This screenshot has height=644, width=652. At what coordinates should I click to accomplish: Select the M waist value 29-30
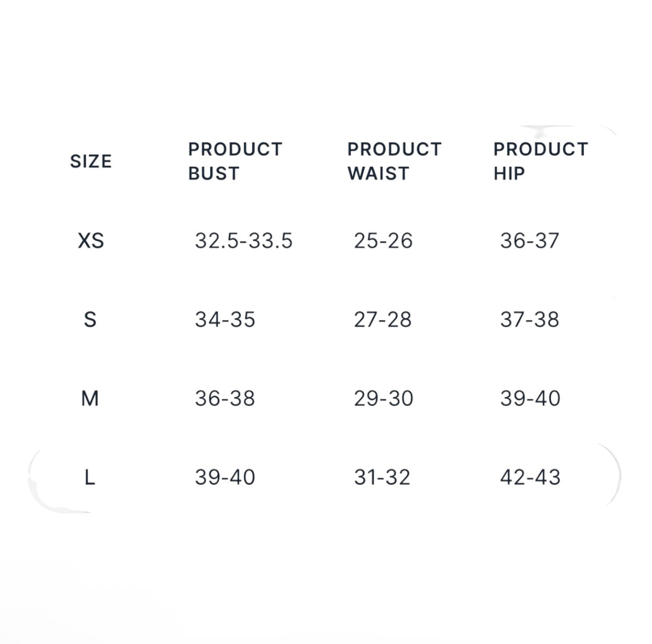(x=383, y=399)
